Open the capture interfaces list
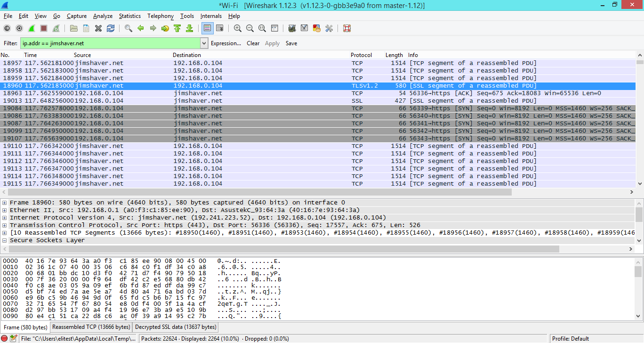The width and height of the screenshot is (644, 343). pos(7,28)
